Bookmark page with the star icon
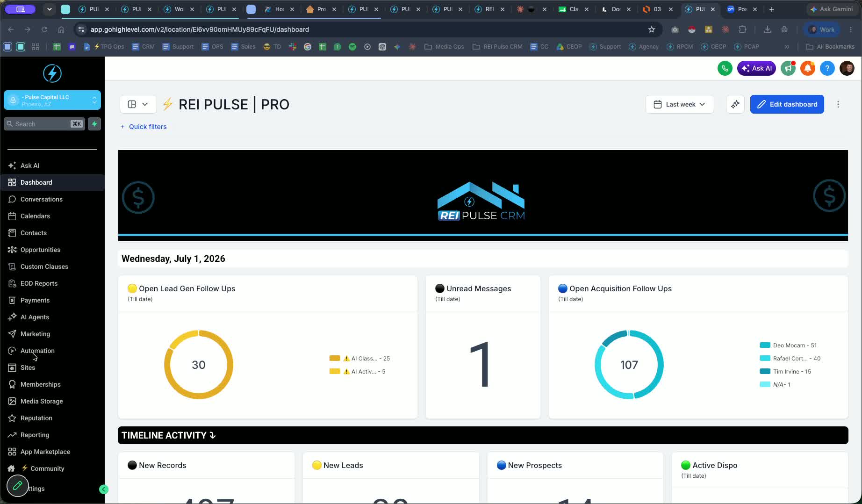This screenshot has height=504, width=862. click(652, 29)
